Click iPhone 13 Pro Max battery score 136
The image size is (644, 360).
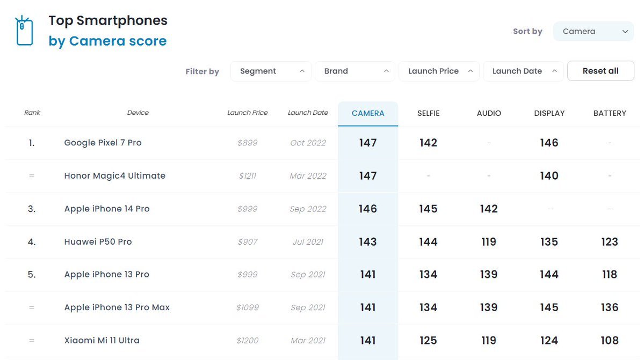point(610,307)
